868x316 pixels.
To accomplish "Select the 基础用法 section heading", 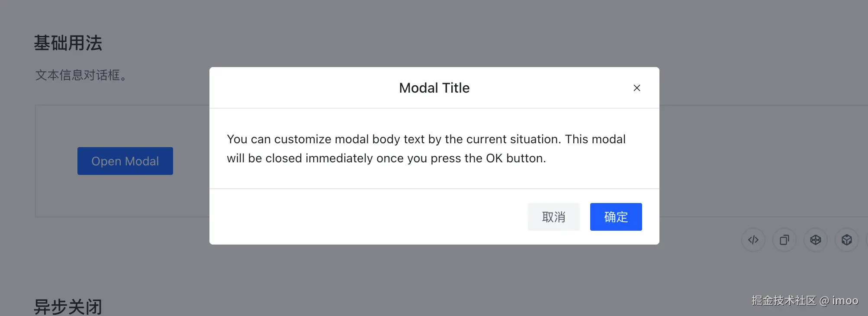I will pyautogui.click(x=68, y=43).
